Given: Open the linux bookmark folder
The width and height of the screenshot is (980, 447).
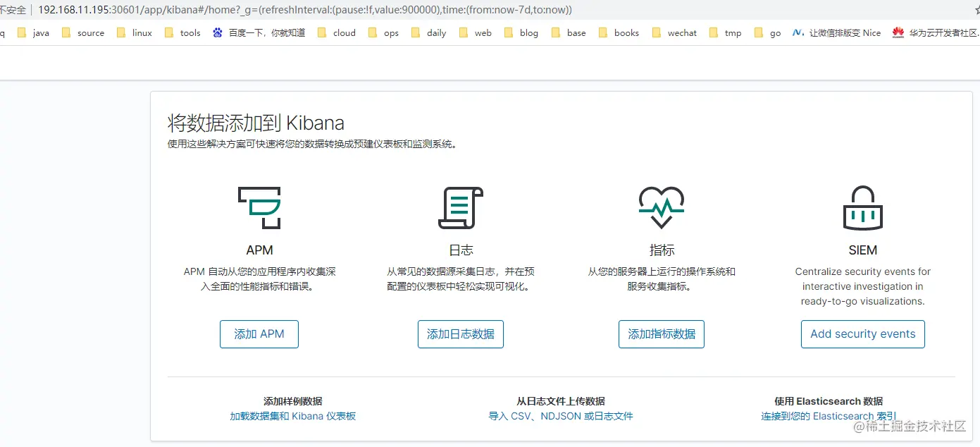Looking at the screenshot, I should tap(134, 32).
